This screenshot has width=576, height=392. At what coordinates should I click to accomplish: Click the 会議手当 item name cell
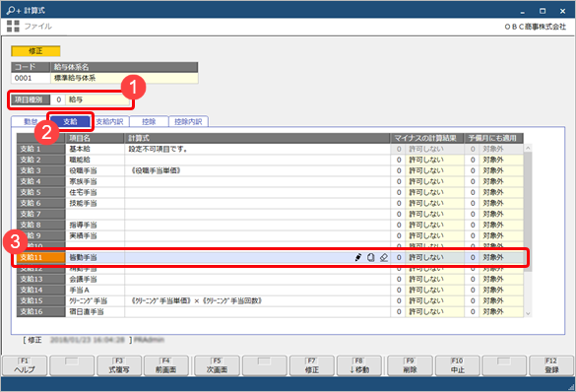95,279
